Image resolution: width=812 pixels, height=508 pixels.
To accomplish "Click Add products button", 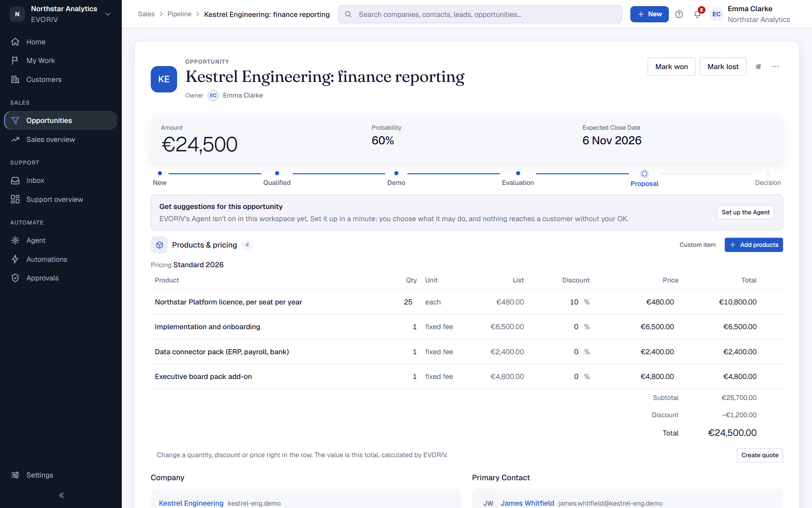I will [x=753, y=245].
